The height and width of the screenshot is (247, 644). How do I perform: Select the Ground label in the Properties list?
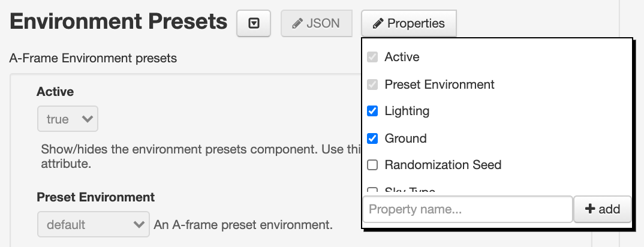405,138
